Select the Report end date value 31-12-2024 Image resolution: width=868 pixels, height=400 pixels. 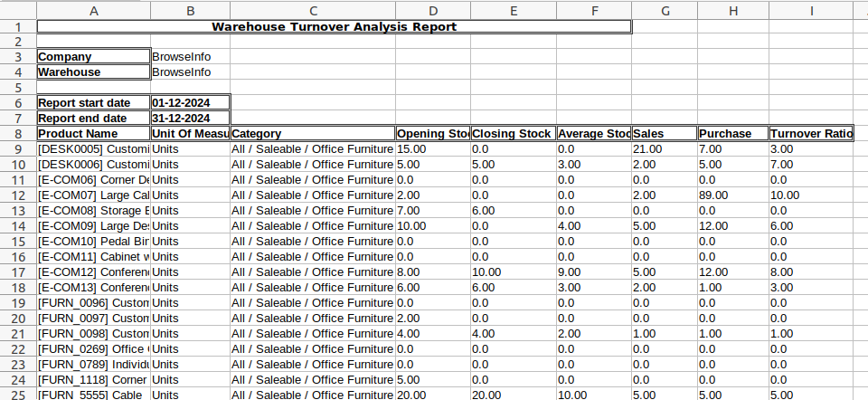(190, 118)
